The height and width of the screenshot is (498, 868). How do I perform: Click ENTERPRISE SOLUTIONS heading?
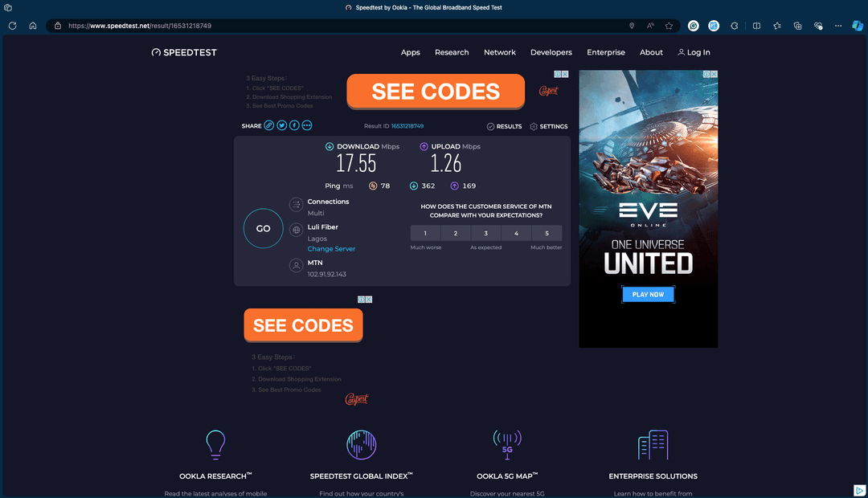point(653,476)
